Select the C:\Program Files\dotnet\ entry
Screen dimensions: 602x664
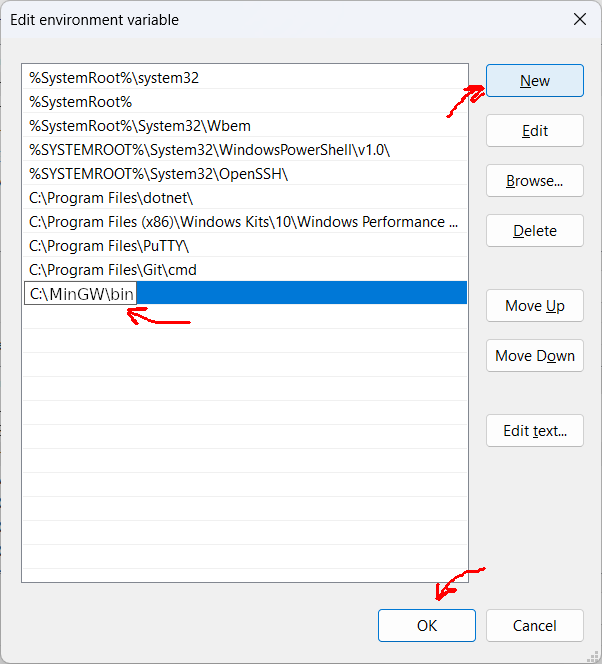245,198
